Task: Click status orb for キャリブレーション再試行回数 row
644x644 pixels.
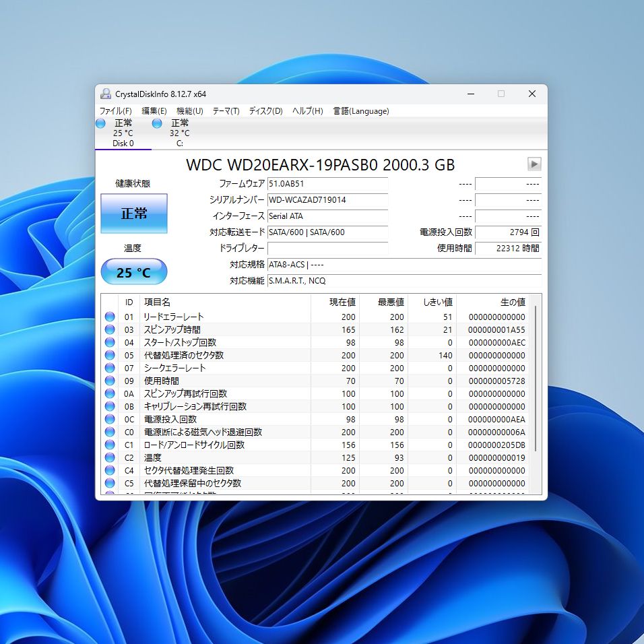Action: tap(110, 406)
